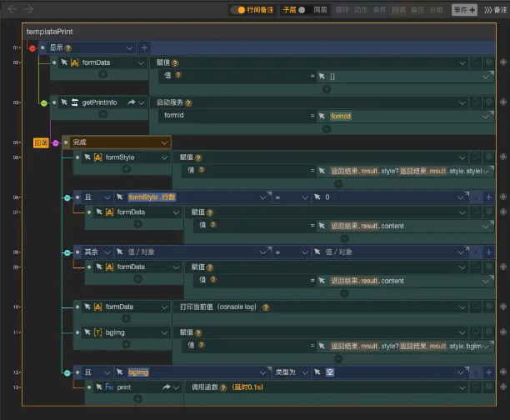510x420 pixels.
Task: Select the 循环 toolbar item
Action: [x=342, y=10]
